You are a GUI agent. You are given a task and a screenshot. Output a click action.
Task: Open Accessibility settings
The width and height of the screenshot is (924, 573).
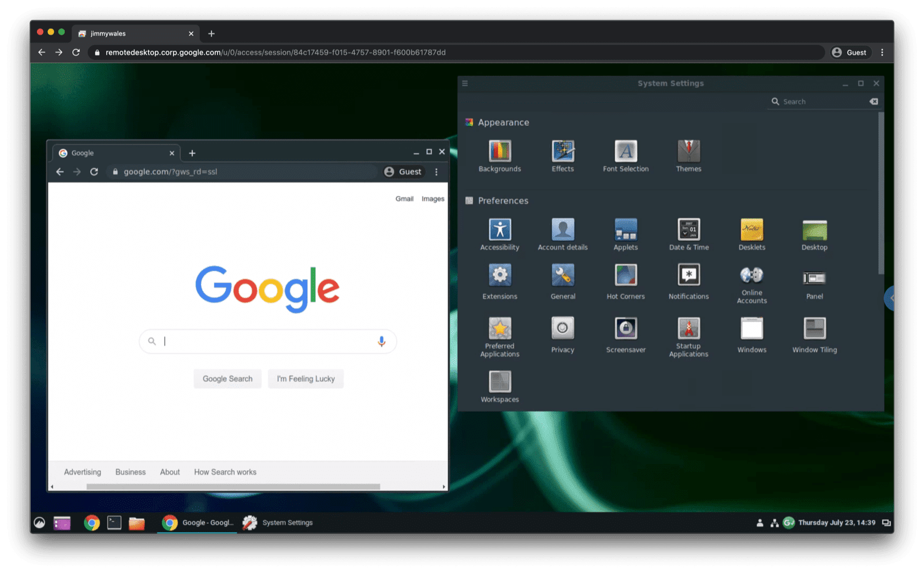(x=500, y=230)
